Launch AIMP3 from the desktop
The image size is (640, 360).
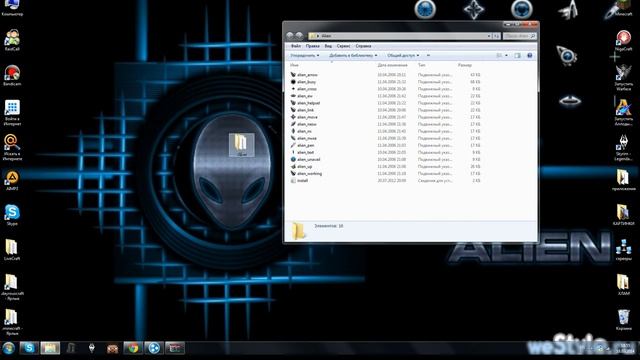[12, 180]
